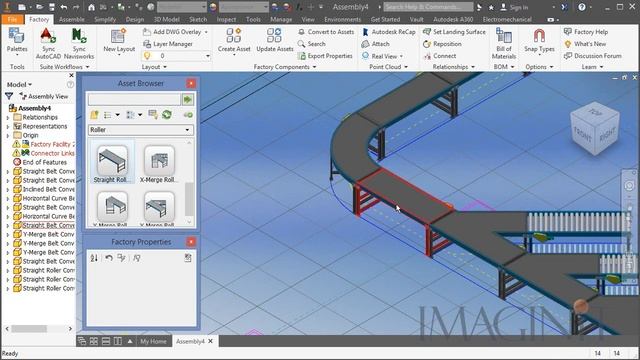640x360 pixels.
Task: Expand Relationships tree node
Action: pos(7,118)
